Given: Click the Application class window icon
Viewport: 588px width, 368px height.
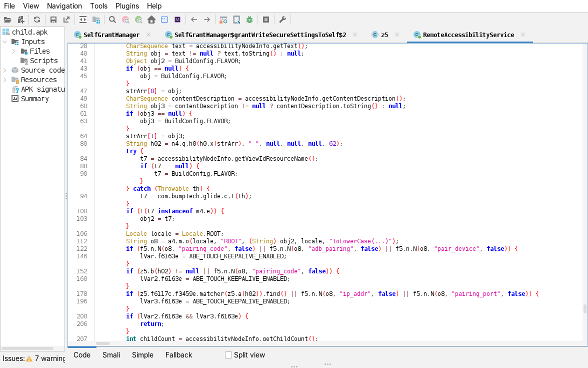Looking at the screenshot, I should (164, 20).
